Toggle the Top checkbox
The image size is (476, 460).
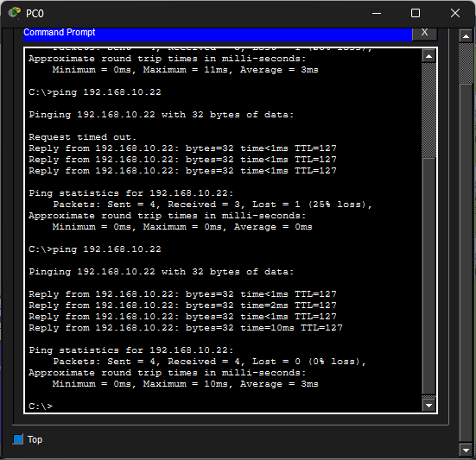coord(18,438)
